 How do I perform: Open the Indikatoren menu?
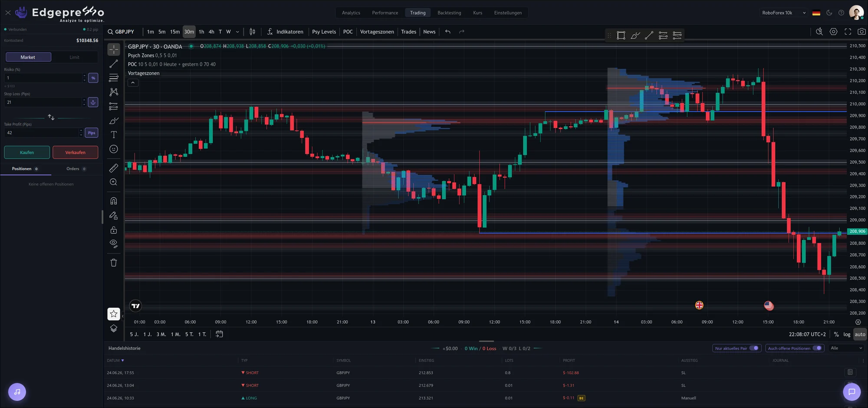click(285, 32)
